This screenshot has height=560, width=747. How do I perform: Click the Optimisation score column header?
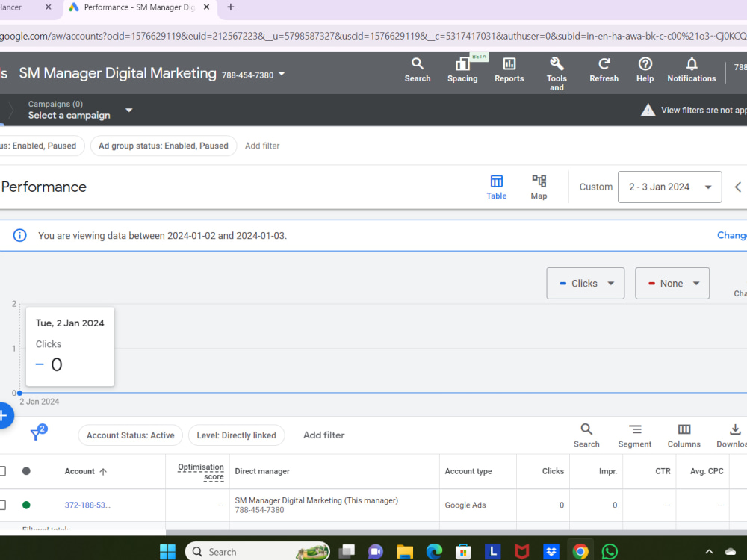[200, 471]
